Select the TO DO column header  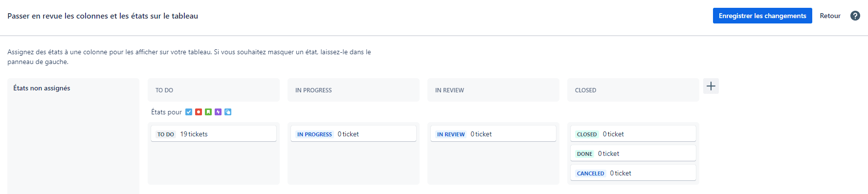point(214,90)
